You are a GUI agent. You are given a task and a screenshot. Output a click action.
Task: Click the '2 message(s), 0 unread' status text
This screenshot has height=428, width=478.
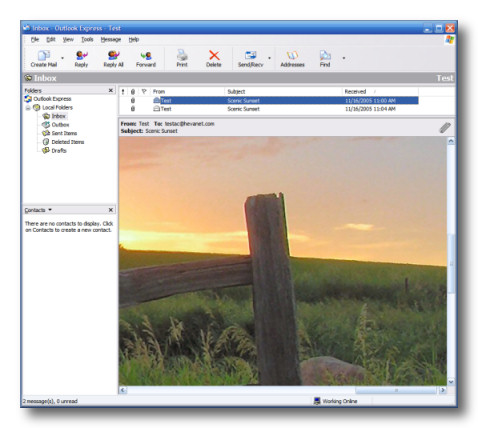50,401
